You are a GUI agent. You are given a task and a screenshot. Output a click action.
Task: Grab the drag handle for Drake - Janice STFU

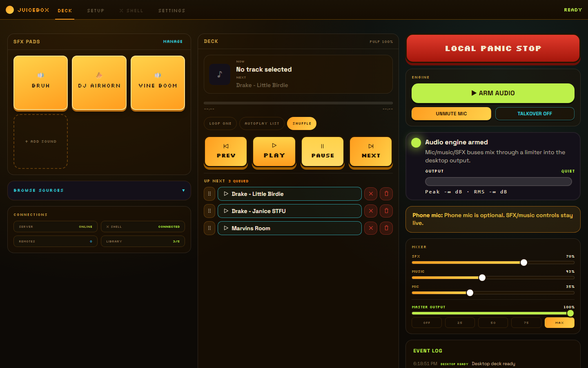click(209, 211)
